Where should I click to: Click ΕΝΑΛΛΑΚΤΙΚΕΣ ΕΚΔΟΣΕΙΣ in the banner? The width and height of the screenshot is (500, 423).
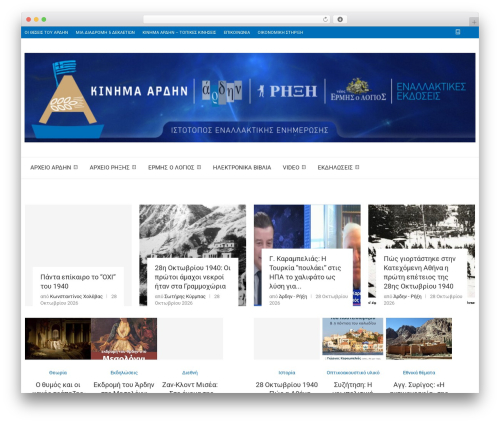point(431,91)
